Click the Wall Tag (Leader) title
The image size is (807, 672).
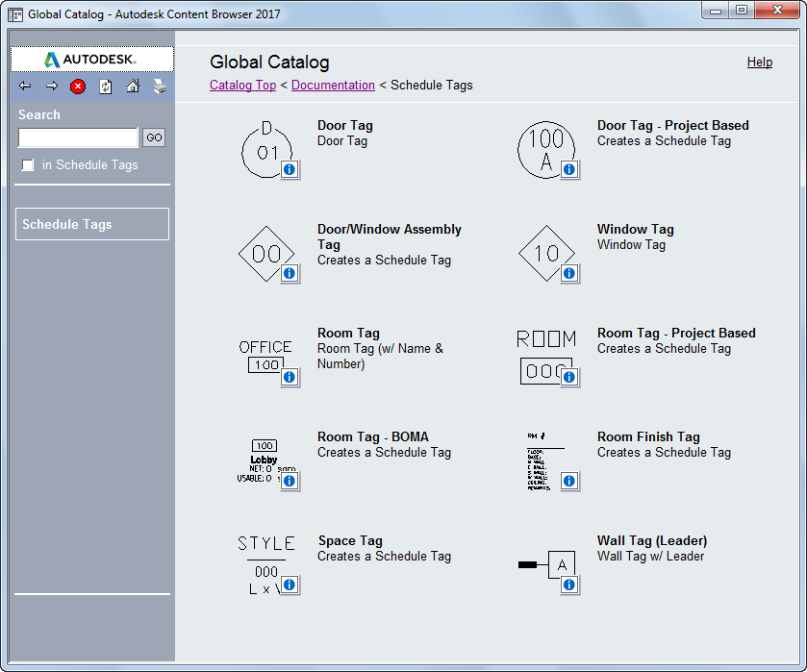point(652,541)
